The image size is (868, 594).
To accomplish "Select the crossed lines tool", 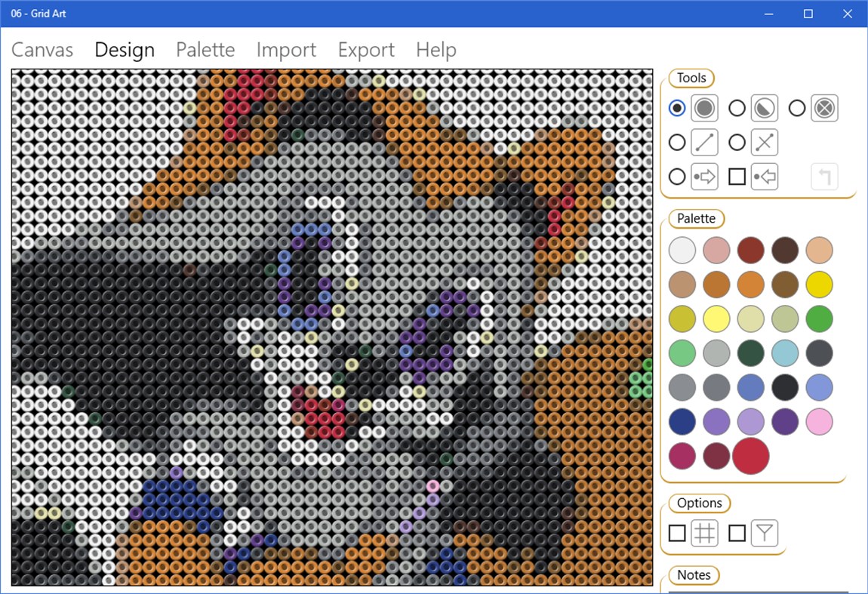I will point(764,142).
